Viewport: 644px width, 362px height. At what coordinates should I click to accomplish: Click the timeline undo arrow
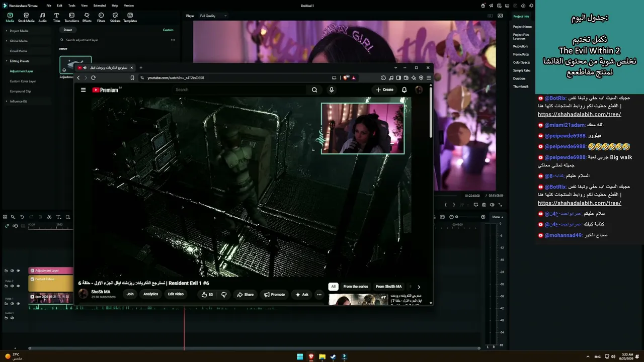point(22,217)
